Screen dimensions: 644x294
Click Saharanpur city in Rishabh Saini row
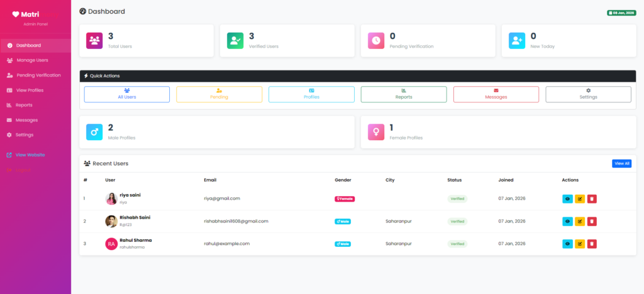point(398,221)
